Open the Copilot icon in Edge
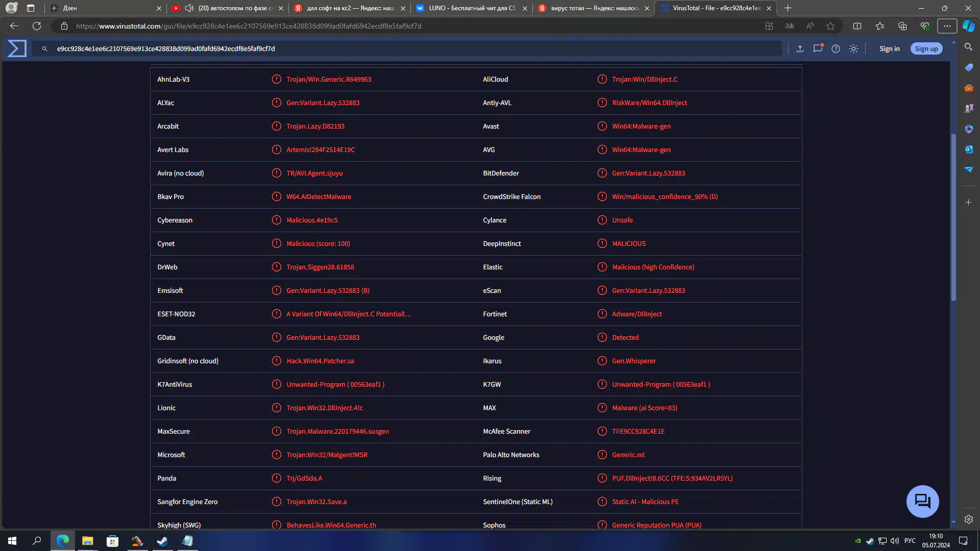Viewport: 980px width, 551px height. 968,26
